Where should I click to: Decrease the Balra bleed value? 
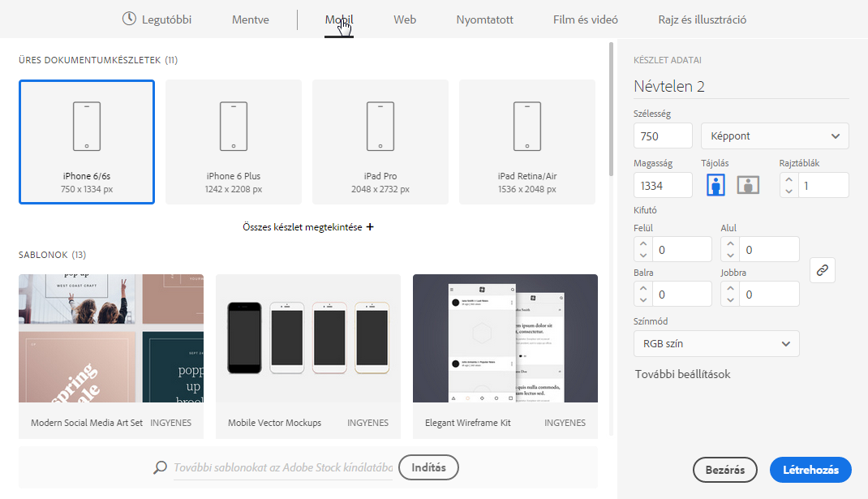(x=643, y=299)
